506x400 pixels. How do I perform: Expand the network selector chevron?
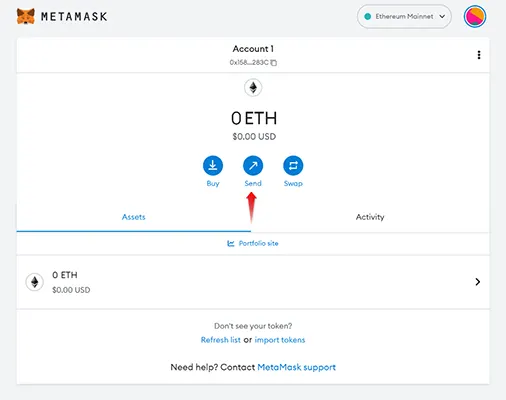[442, 16]
